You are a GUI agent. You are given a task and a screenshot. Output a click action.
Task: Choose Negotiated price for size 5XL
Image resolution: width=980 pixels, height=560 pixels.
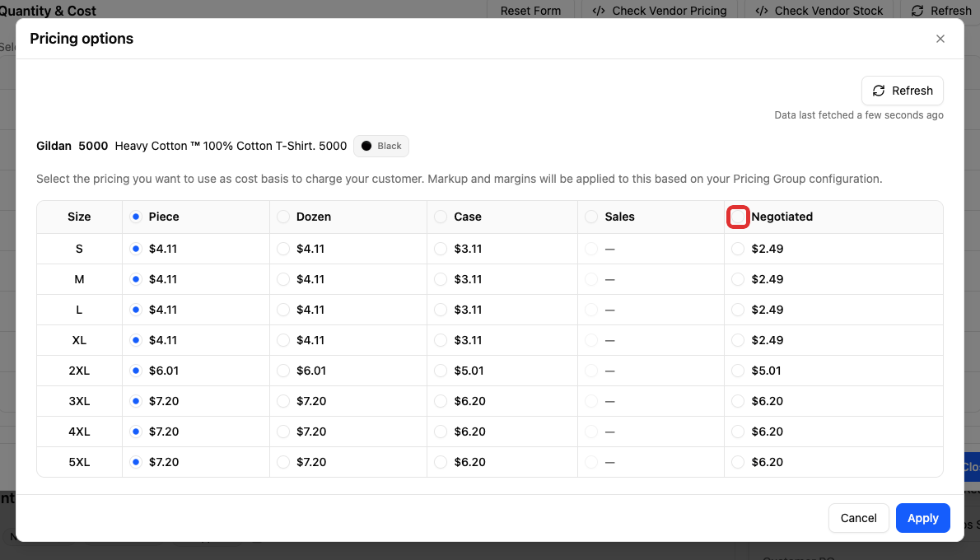pos(738,463)
